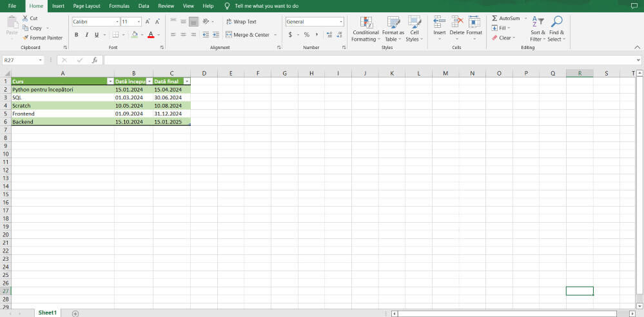Image resolution: width=644 pixels, height=317 pixels.
Task: Click the AutoSum sigma icon
Action: click(494, 19)
